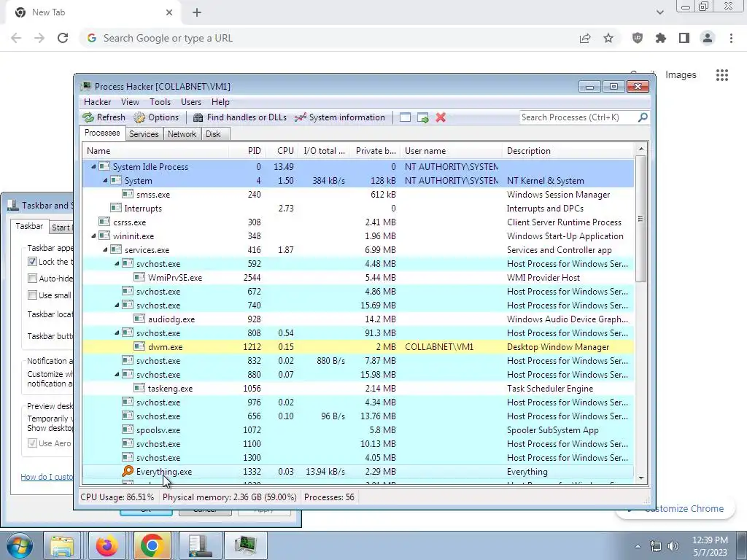
Task: Open the Tools menu
Action: tap(160, 102)
